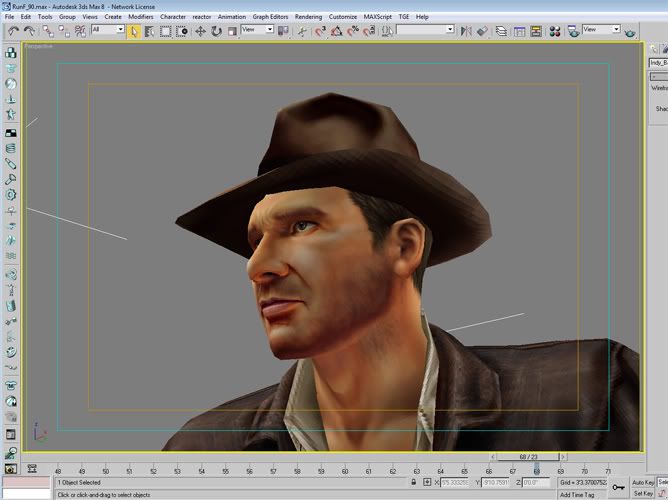Select the Select and Link tool

(48, 31)
